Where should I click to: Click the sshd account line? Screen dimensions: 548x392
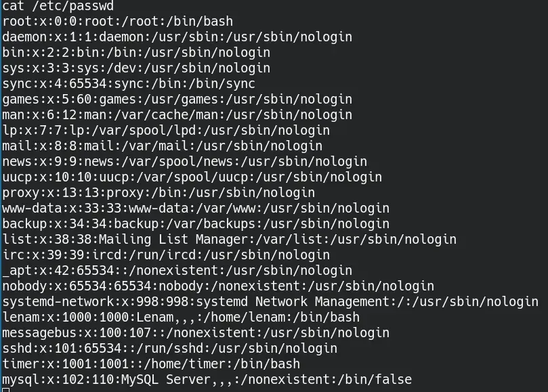(170, 348)
